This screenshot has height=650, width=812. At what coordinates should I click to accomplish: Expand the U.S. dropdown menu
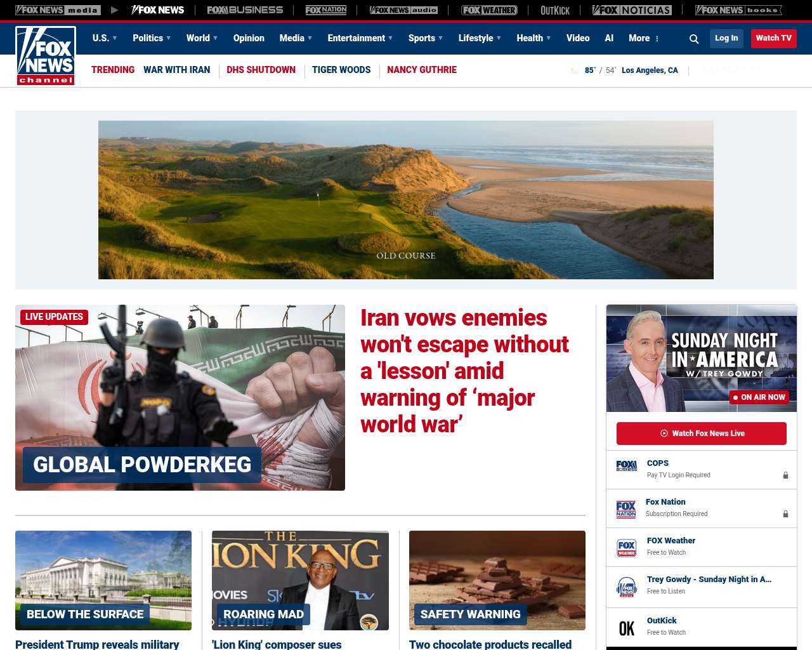[x=105, y=38]
